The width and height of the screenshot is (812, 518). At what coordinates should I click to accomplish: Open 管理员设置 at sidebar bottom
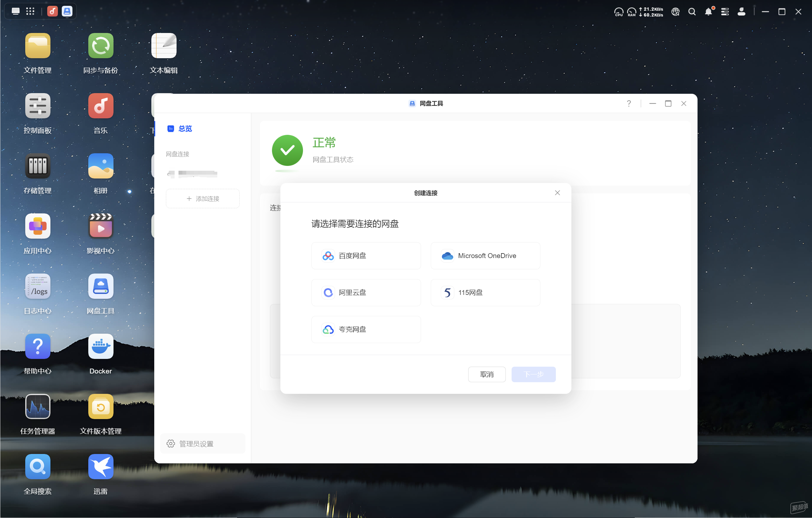[x=203, y=444]
